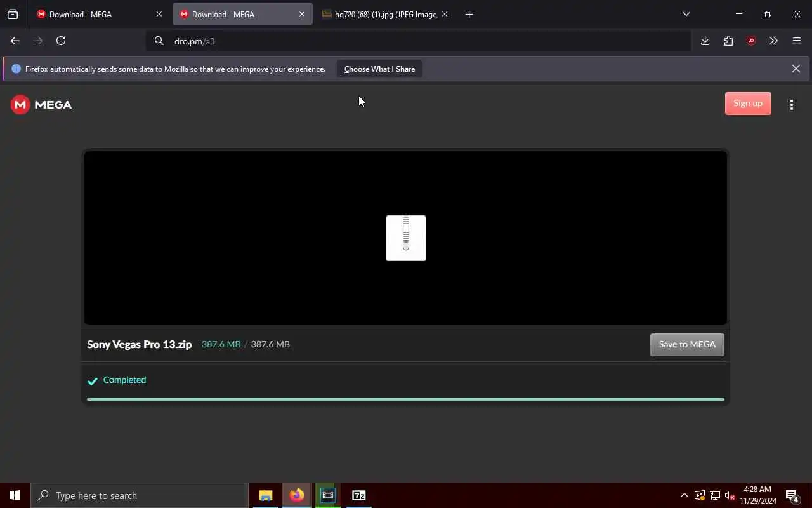Click the address bar showing dro.pm/a3
Screen dimensions: 812x508
[x=419, y=41]
